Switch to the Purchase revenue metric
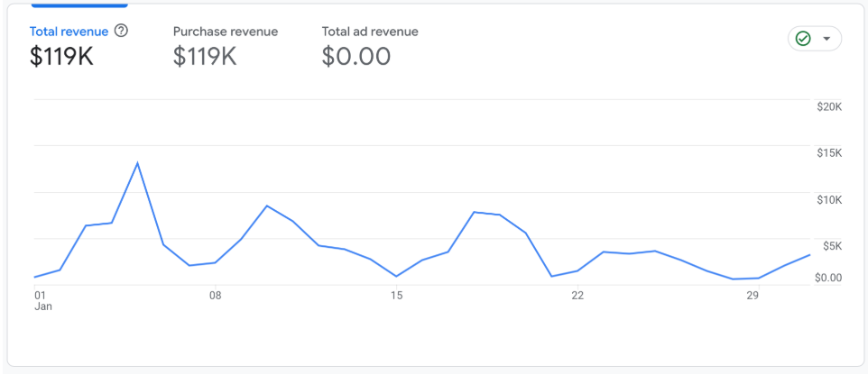The width and height of the screenshot is (868, 375). pyautogui.click(x=225, y=32)
